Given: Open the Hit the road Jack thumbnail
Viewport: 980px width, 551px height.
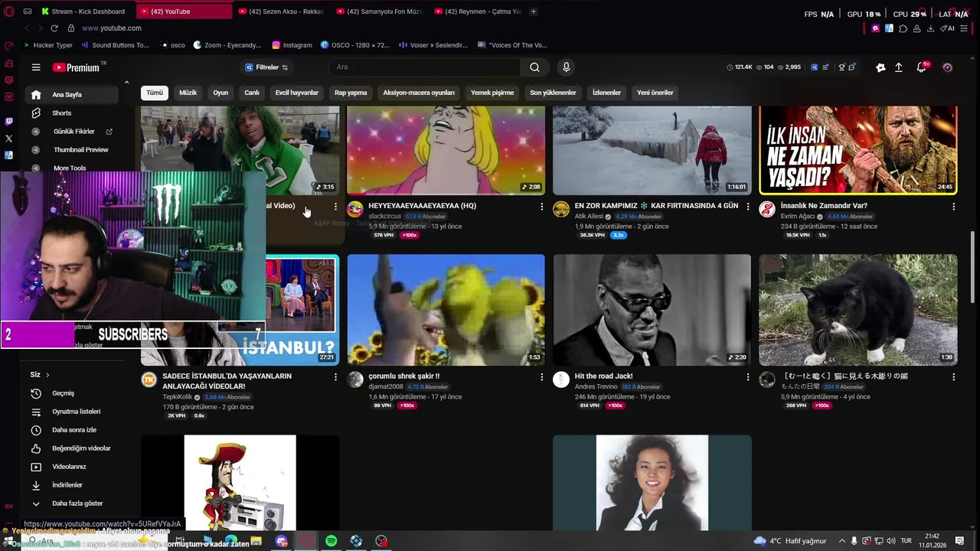Looking at the screenshot, I should [652, 310].
